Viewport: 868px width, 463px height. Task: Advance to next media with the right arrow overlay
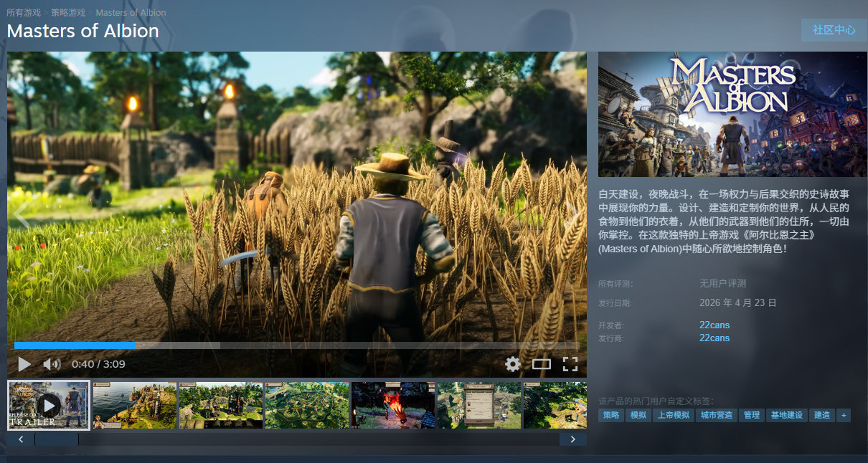[570, 215]
